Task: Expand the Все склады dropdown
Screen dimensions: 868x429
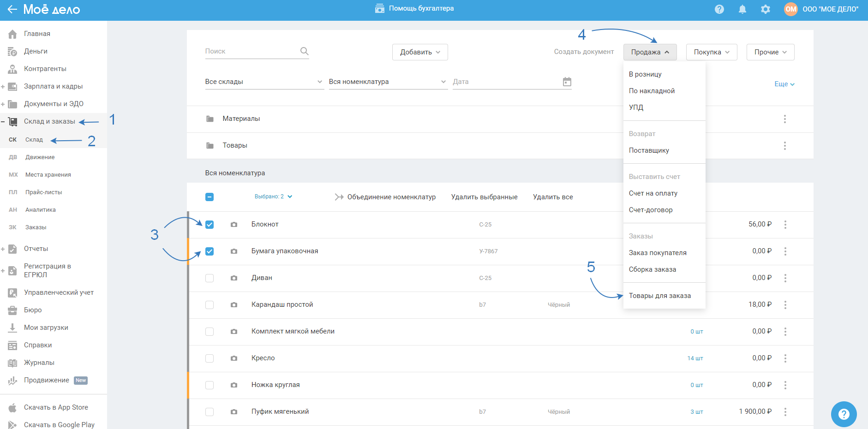Action: click(263, 82)
